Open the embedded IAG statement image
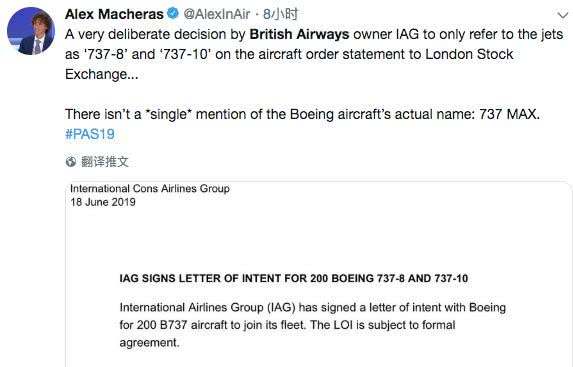 319,274
